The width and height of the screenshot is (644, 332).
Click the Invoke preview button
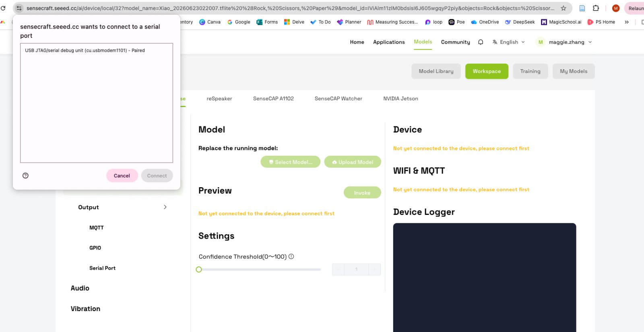tap(362, 192)
